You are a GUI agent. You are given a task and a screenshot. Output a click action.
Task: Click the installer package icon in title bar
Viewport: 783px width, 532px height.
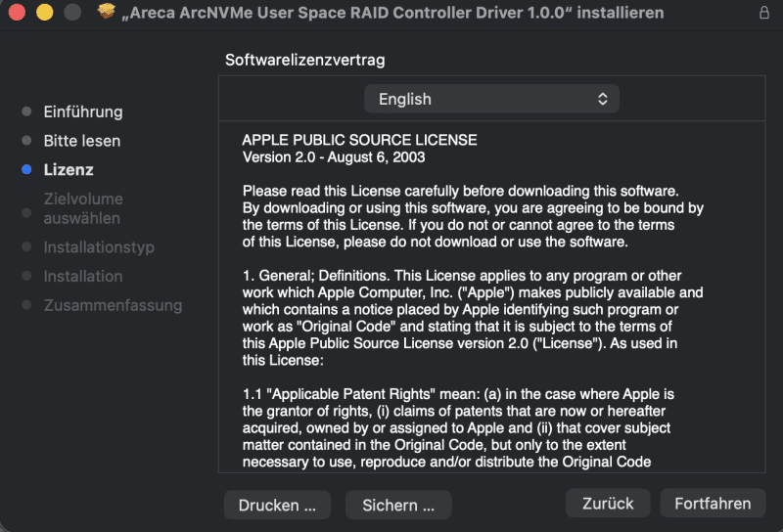click(106, 11)
